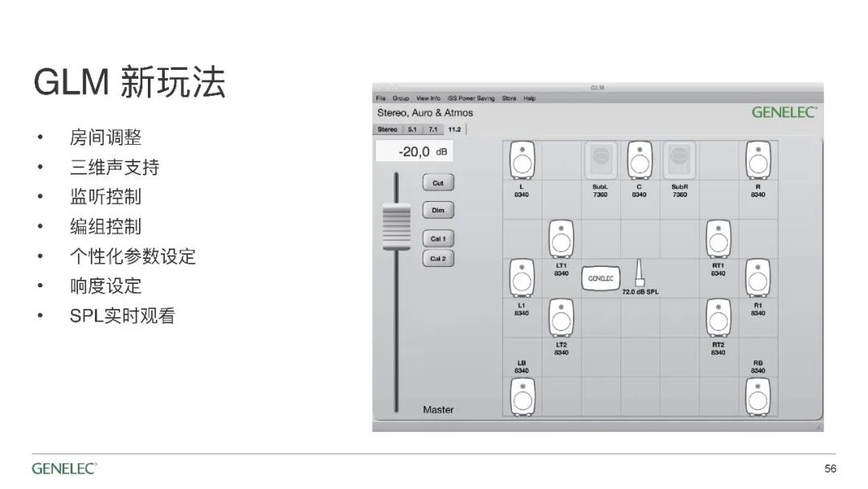Activate the Cal 1 level preset
The height and width of the screenshot is (489, 868).
(438, 239)
